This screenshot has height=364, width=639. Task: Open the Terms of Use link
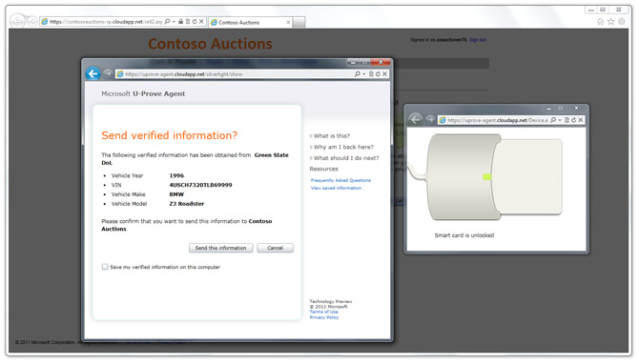pyautogui.click(x=324, y=312)
